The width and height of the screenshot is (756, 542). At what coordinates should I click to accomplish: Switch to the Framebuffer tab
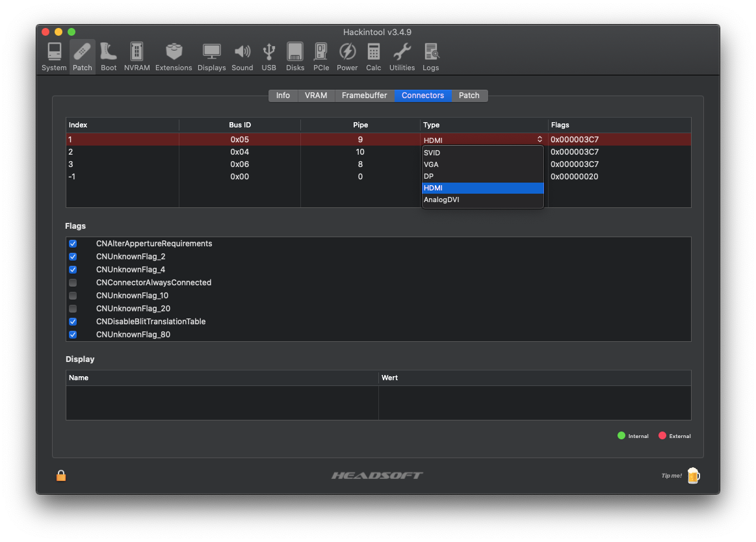pos(364,96)
